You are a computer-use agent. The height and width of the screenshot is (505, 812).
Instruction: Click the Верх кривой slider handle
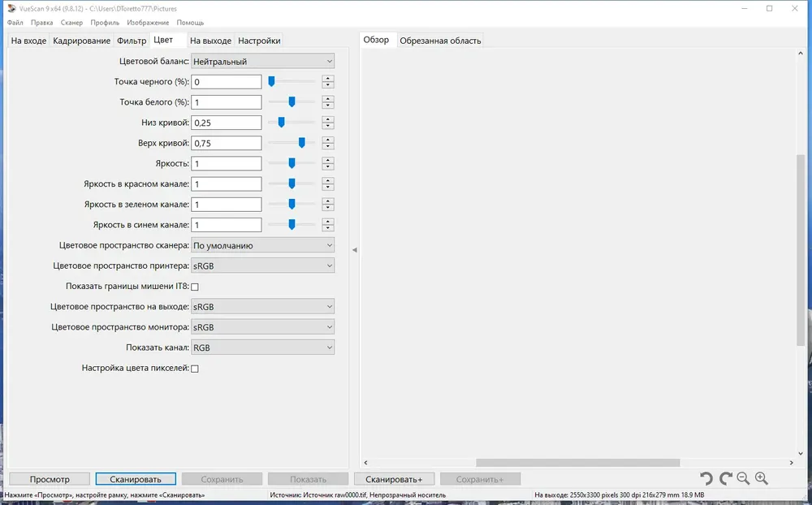(302, 143)
